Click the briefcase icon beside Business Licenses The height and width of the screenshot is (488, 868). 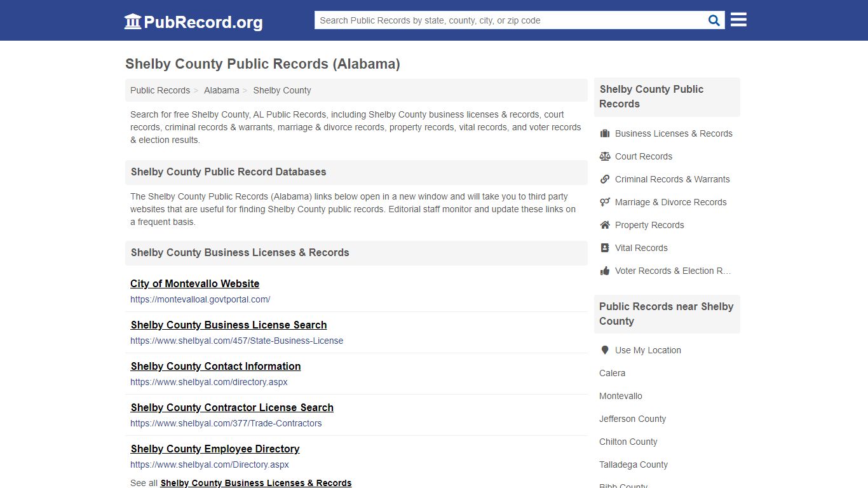click(605, 133)
